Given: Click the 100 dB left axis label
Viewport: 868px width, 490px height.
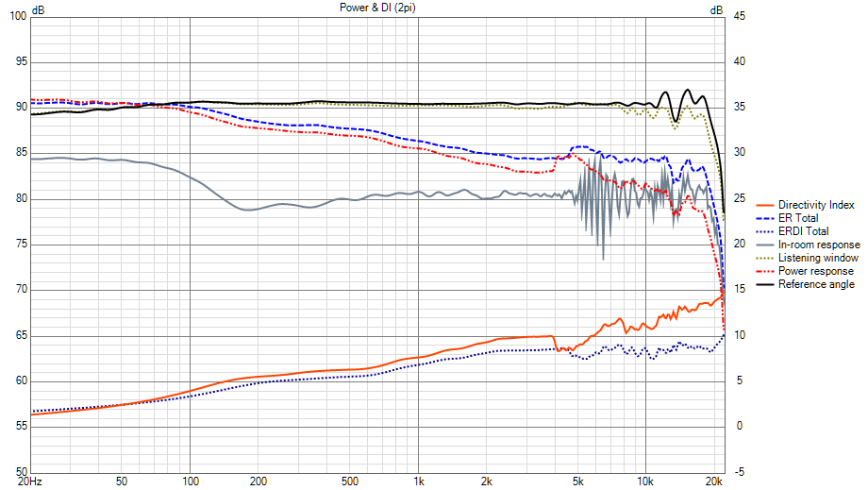Looking at the screenshot, I should click(x=18, y=16).
